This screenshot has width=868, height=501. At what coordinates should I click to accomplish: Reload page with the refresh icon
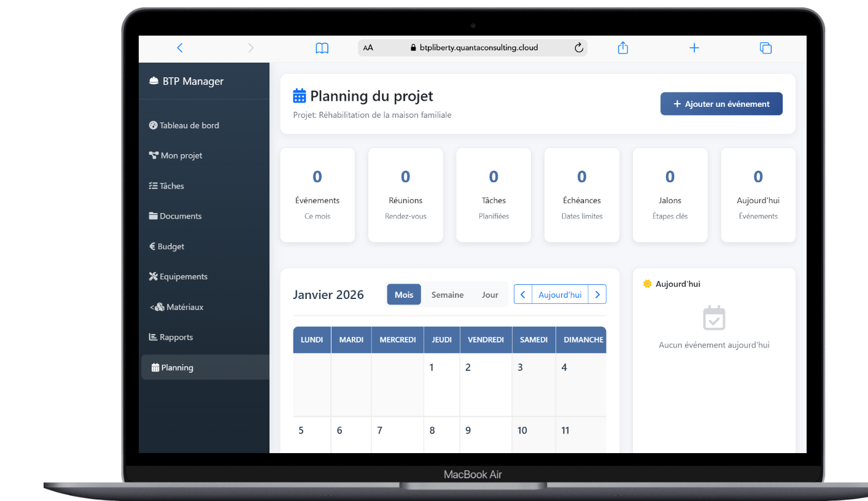point(578,48)
